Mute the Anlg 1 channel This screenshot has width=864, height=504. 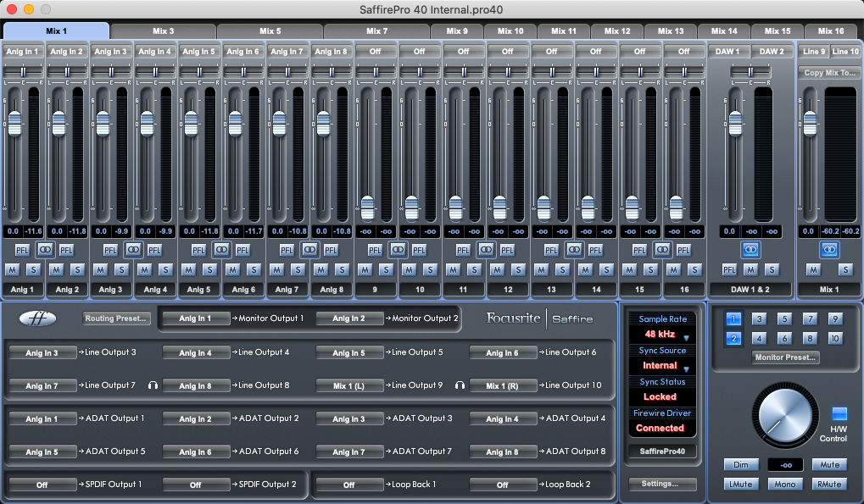point(12,269)
